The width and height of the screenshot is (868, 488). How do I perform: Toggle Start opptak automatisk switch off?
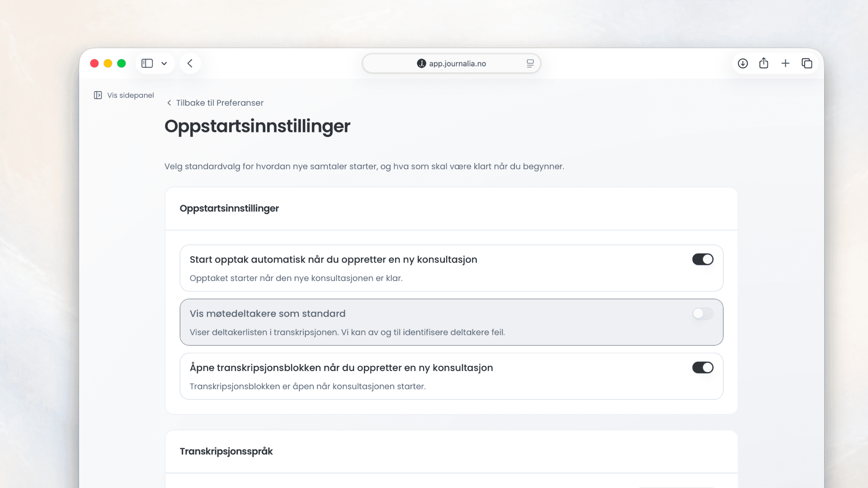click(703, 259)
